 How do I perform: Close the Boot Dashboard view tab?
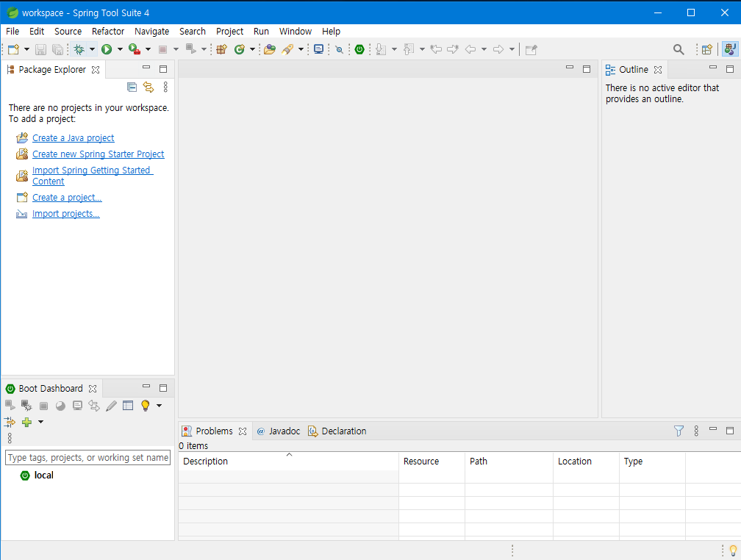coord(93,389)
